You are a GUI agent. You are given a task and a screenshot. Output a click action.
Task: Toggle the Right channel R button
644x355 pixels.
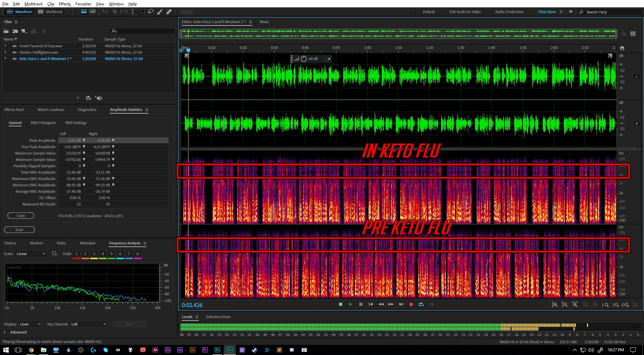click(637, 124)
